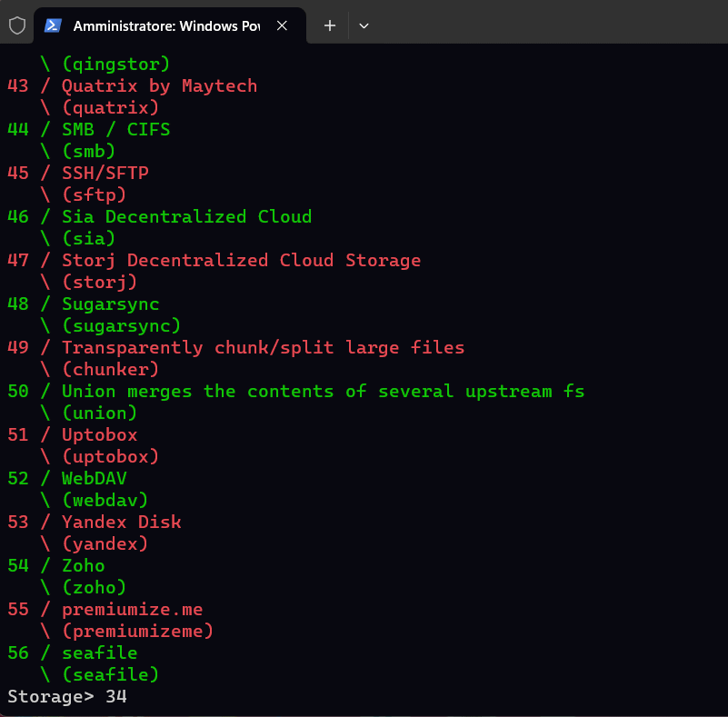Close the Amministratore Windows PowerShell tab

coord(282,26)
